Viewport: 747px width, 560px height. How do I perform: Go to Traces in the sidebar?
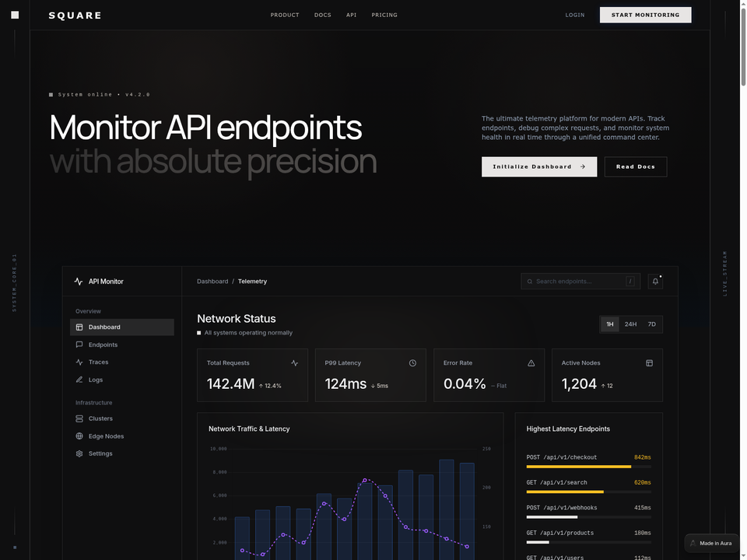click(122, 362)
